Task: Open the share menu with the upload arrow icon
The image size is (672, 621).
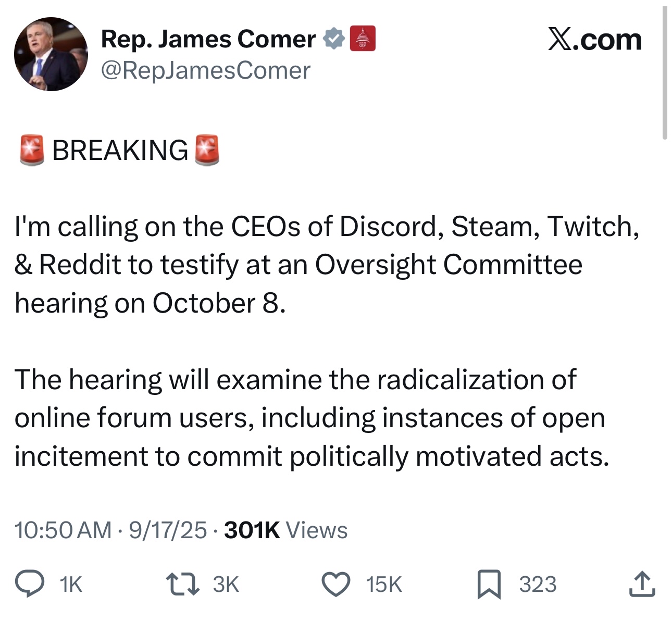Action: pos(642,584)
